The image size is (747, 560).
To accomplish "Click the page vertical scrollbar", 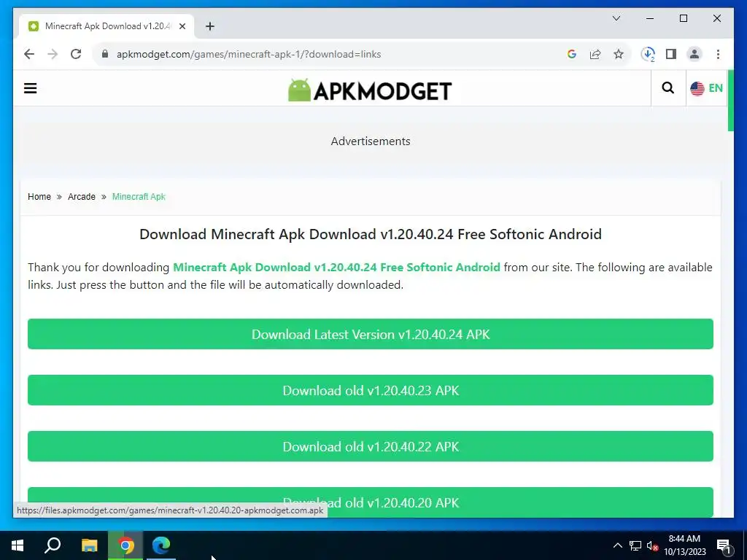I will point(731,101).
